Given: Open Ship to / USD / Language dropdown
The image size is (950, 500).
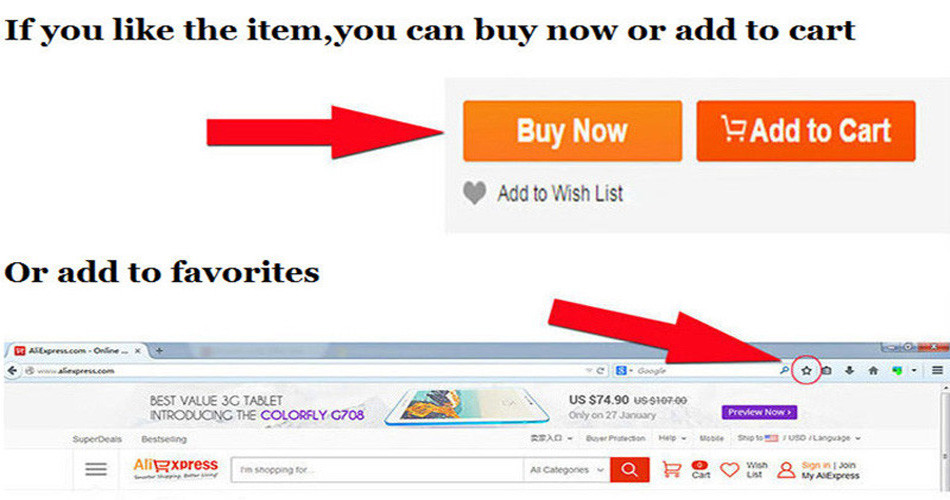Looking at the screenshot, I should point(799,438).
